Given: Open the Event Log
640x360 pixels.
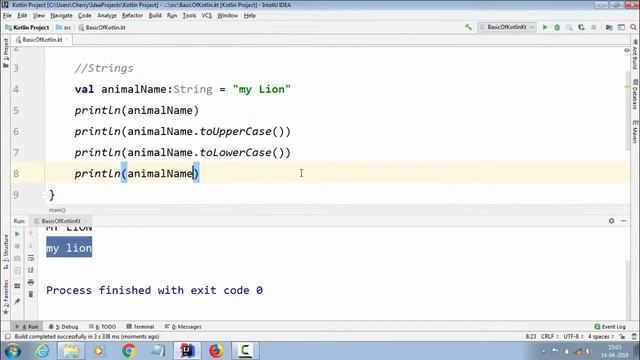Looking at the screenshot, I should point(610,327).
